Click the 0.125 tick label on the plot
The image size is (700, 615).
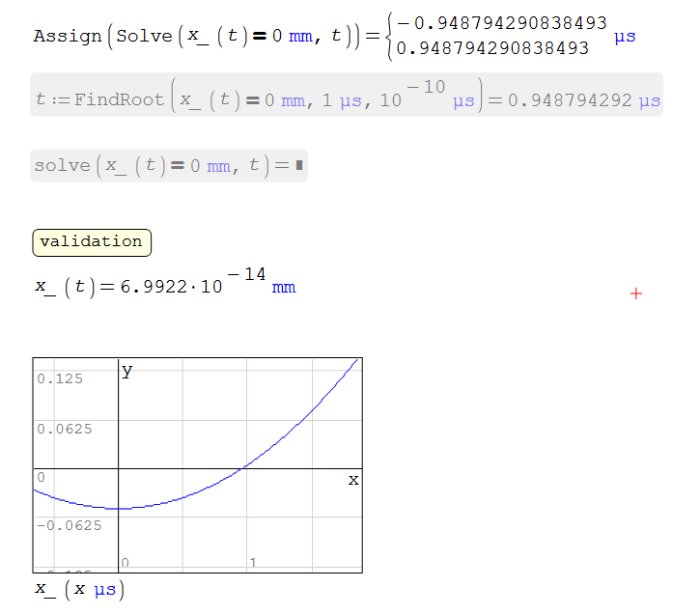pyautogui.click(x=60, y=378)
